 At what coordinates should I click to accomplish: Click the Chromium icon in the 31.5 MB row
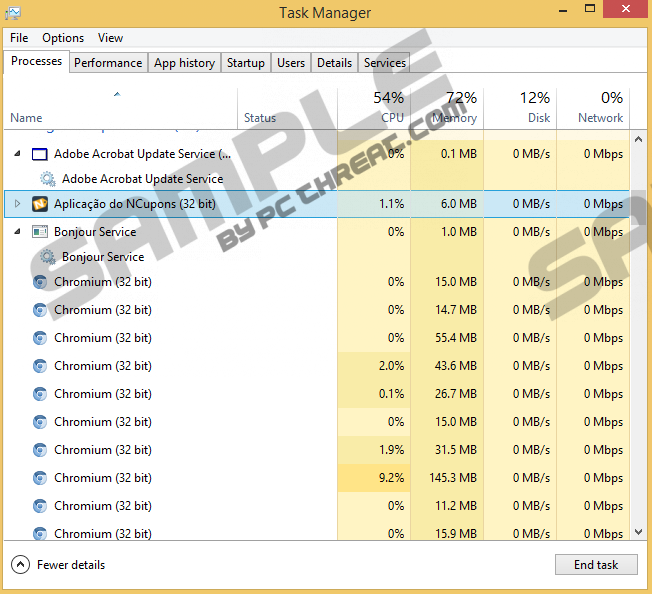[x=40, y=450]
